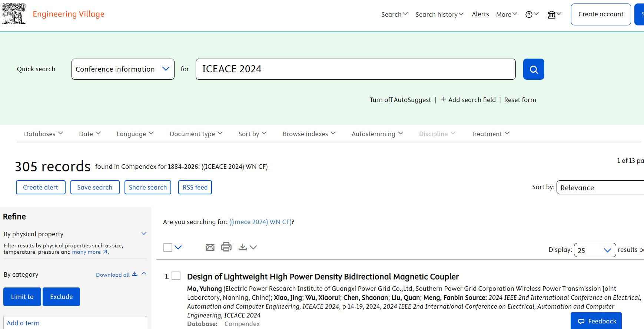
Task: Click the Create alert button
Action: coord(41,187)
